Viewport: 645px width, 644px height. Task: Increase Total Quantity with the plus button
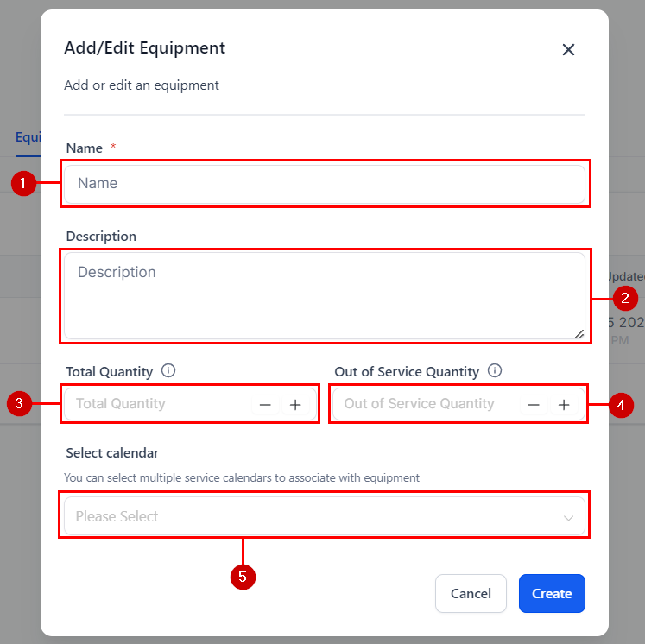pyautogui.click(x=295, y=404)
